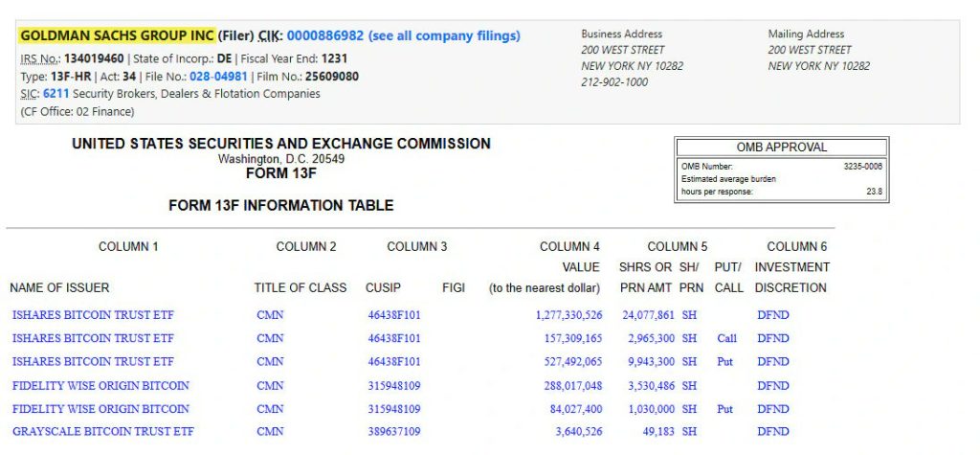Click ISHARES BITCOIN TRUST ETF with 24,077,861 shares
This screenshot has height=455, width=980.
(93, 315)
